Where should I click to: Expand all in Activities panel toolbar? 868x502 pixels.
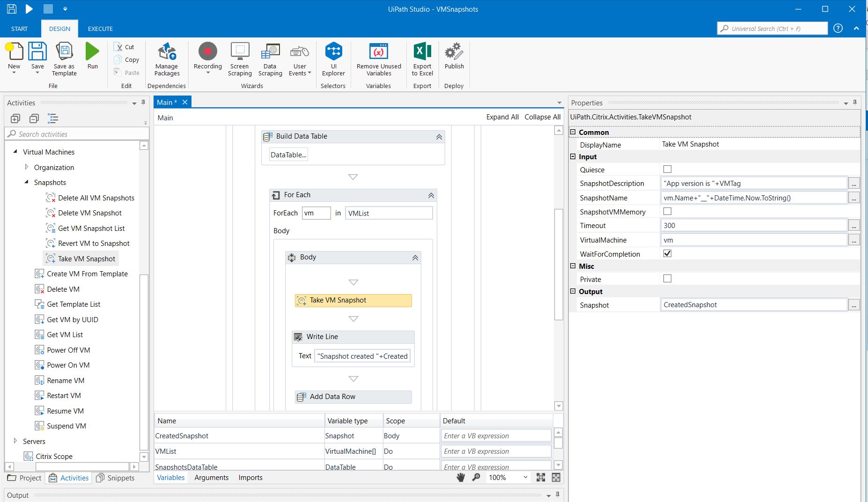tap(15, 118)
